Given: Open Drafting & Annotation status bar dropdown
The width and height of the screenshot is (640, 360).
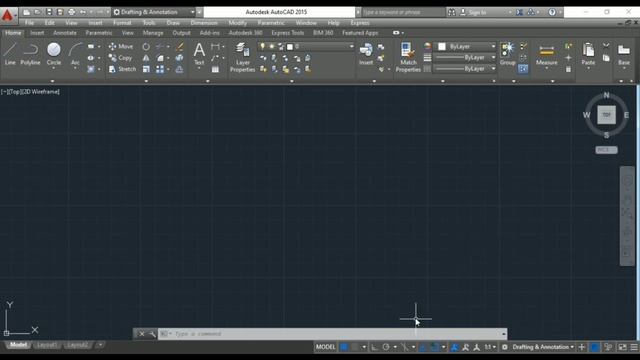Looking at the screenshot, I should [x=543, y=347].
